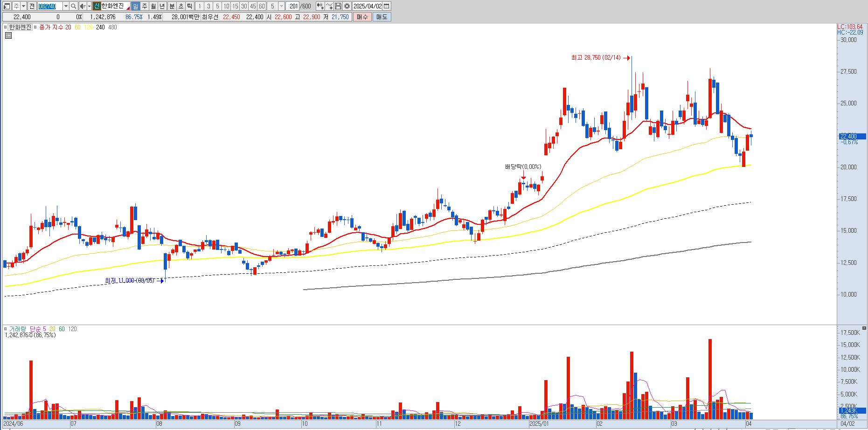Select the 30 interval button
868x430 pixels.
[x=244, y=6]
